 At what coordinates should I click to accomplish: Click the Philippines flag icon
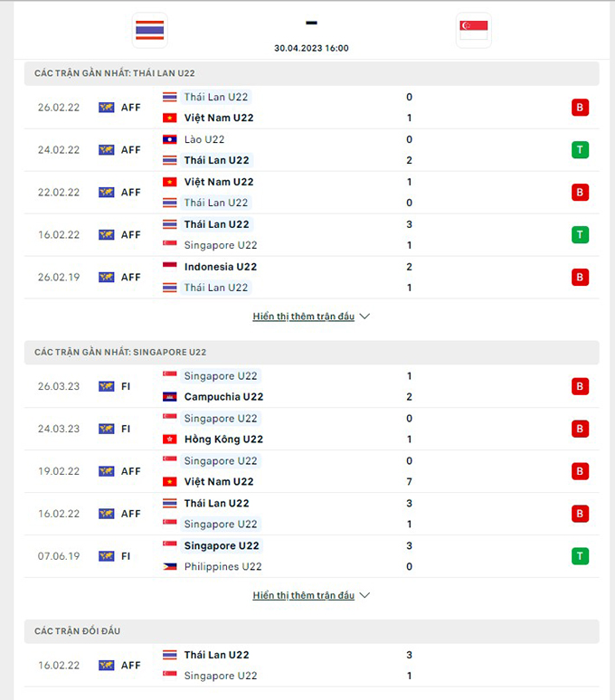coord(170,566)
